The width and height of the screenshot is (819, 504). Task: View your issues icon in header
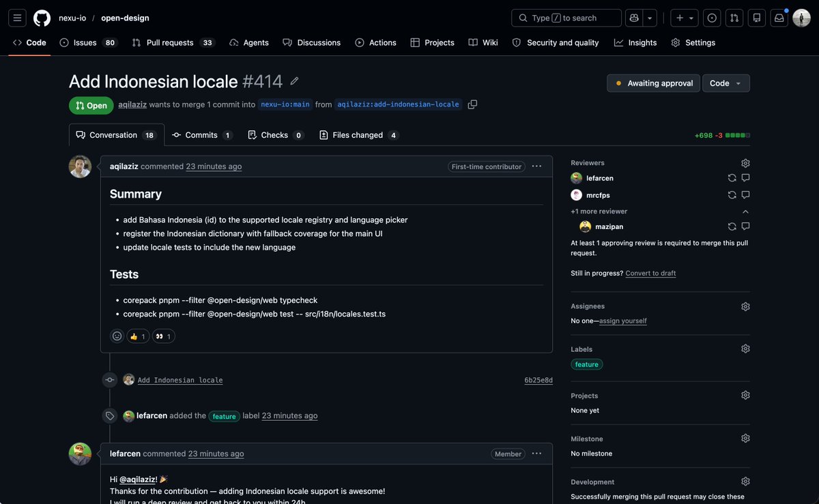[712, 18]
